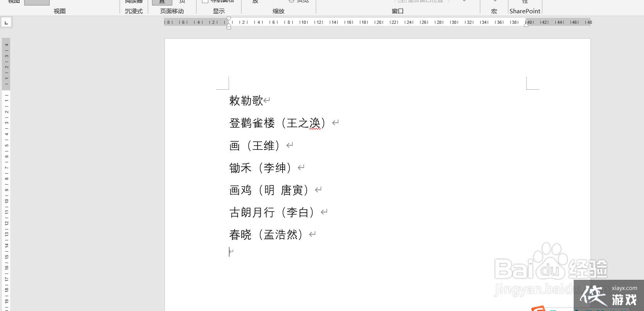Click in the line 敕勒歌
Screen dimensions: 644x311
tap(246, 101)
